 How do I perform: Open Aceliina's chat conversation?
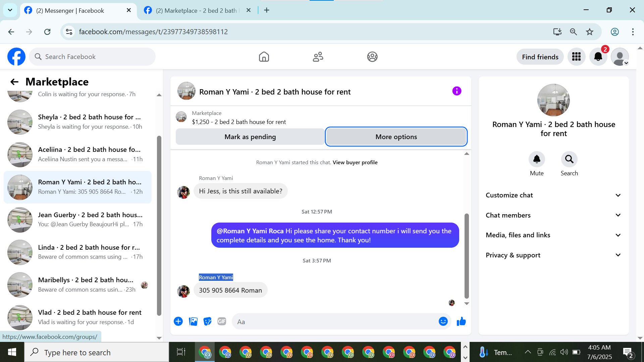[x=77, y=155]
